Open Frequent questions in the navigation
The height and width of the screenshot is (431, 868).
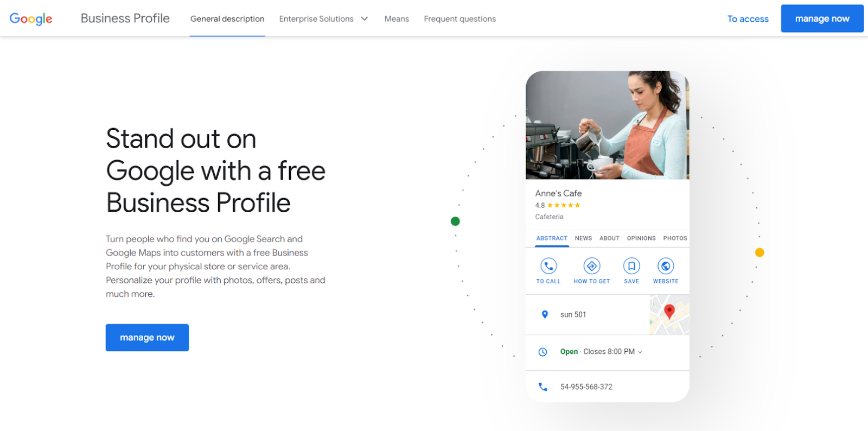(460, 18)
